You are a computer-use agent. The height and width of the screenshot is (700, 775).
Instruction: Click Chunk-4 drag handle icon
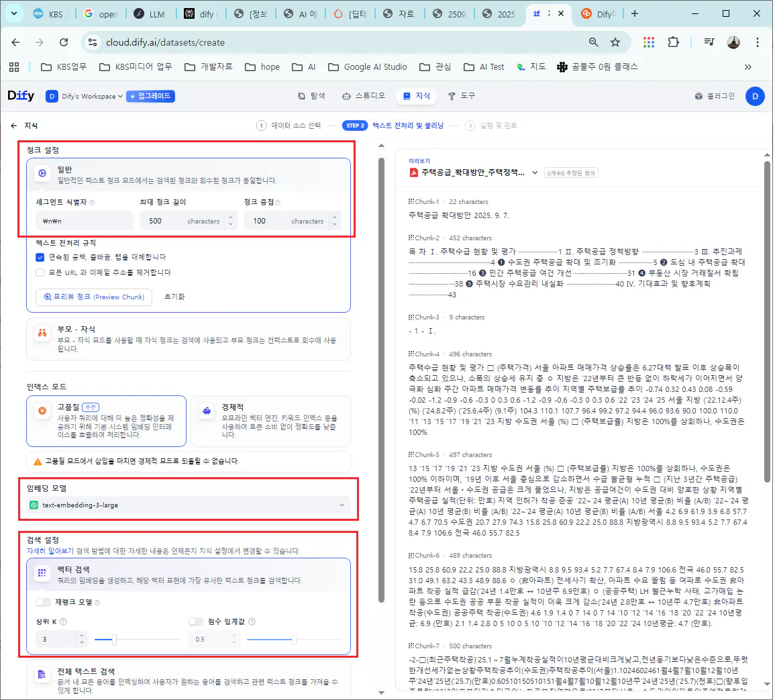click(411, 354)
